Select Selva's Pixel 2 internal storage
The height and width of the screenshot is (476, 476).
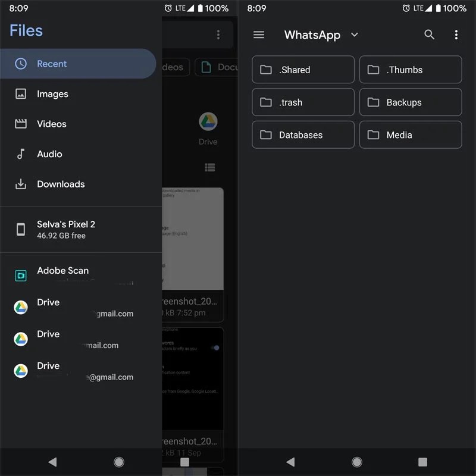coord(65,230)
